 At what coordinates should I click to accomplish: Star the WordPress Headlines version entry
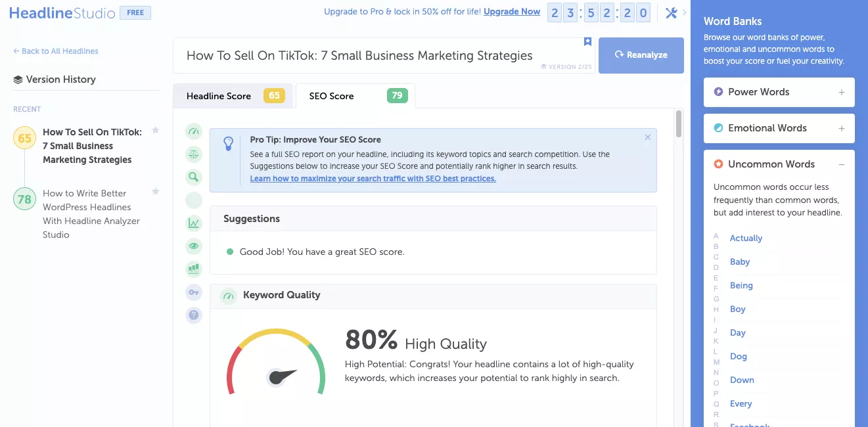pyautogui.click(x=156, y=192)
